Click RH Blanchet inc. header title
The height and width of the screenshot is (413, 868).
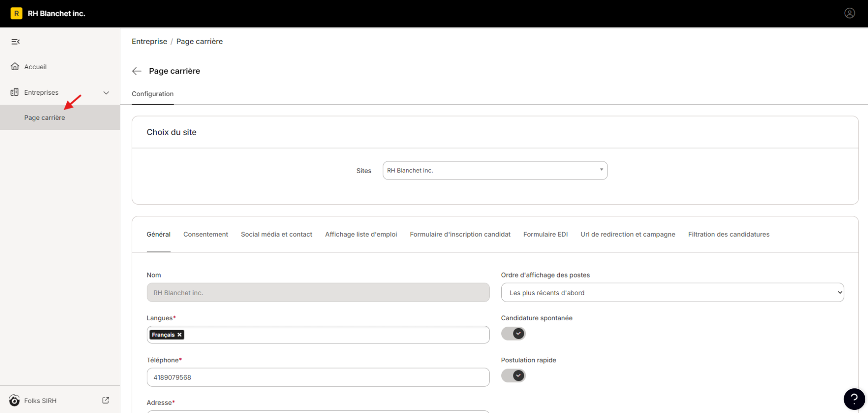pyautogui.click(x=57, y=13)
